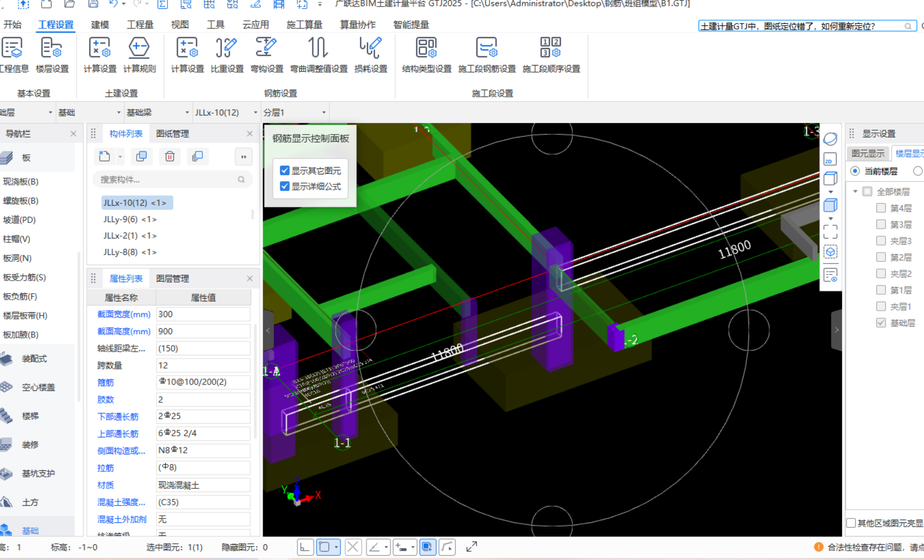
Task: Click 箍筋 property link
Action: pyautogui.click(x=106, y=382)
